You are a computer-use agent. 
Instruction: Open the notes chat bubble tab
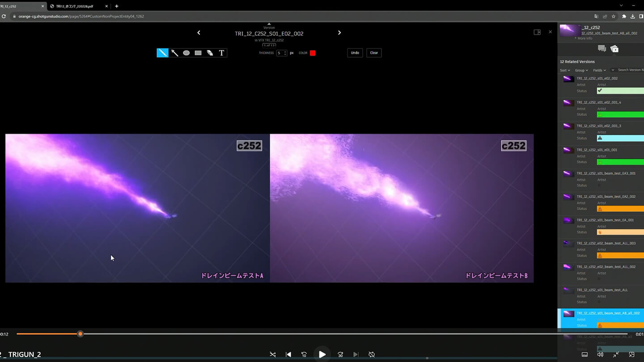[602, 49]
